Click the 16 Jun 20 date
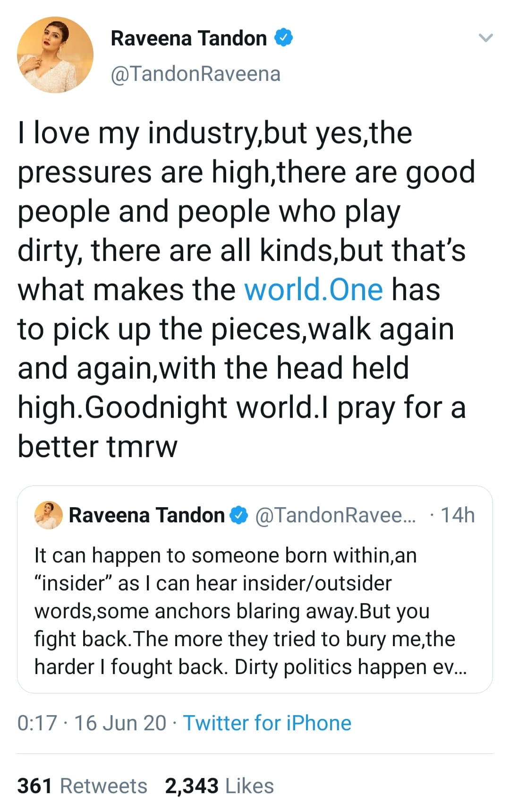Viewport: 510px width, 812px height. (x=120, y=723)
